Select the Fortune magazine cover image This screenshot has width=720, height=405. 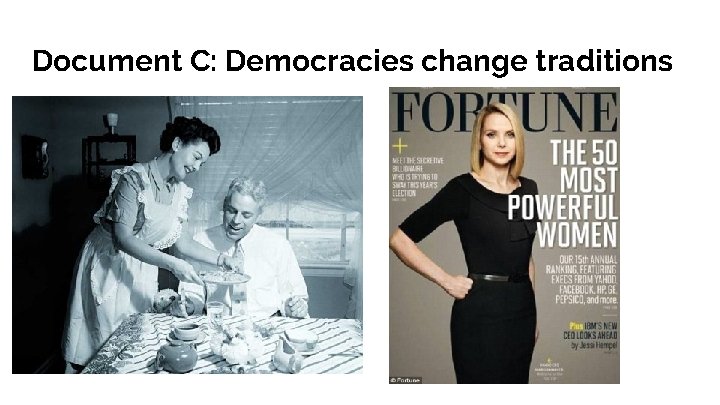[504, 235]
